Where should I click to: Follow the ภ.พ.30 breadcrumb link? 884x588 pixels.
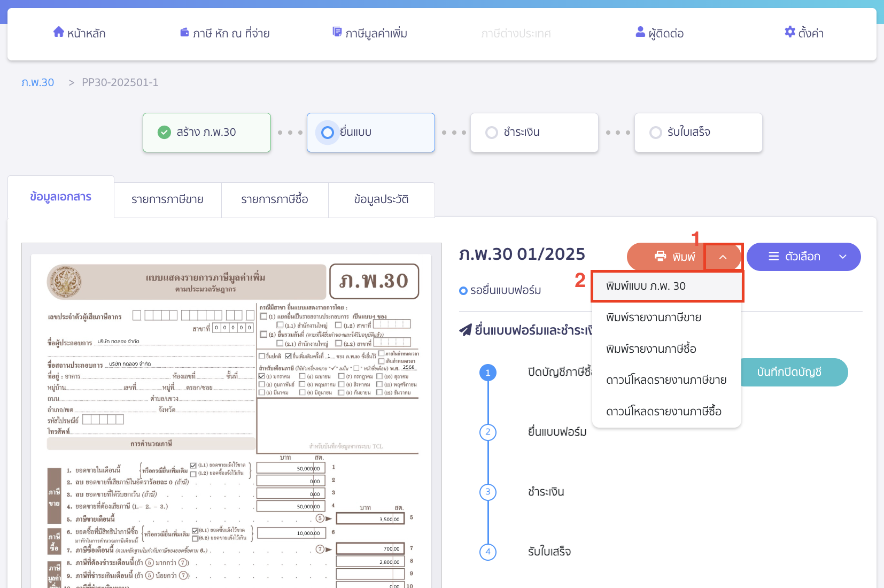[37, 82]
